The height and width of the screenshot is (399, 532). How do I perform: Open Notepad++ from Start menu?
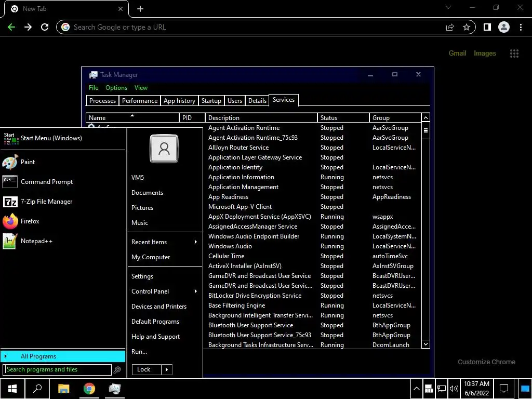(63, 241)
